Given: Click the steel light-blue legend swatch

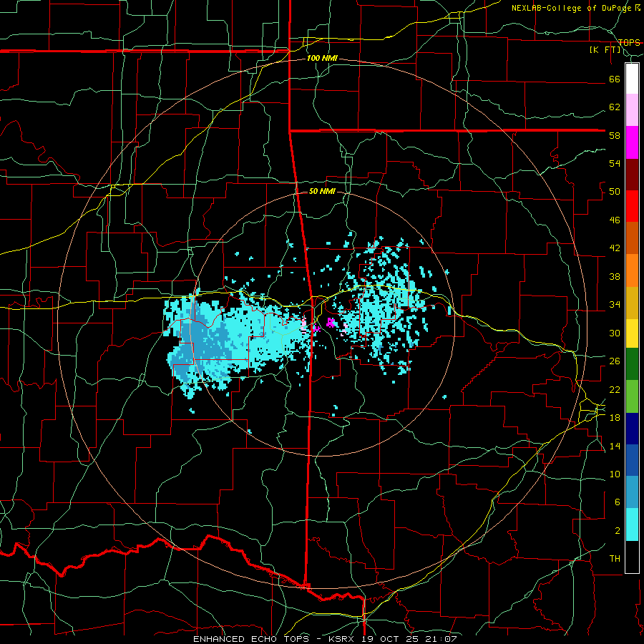Looking at the screenshot, I should coord(632,492).
